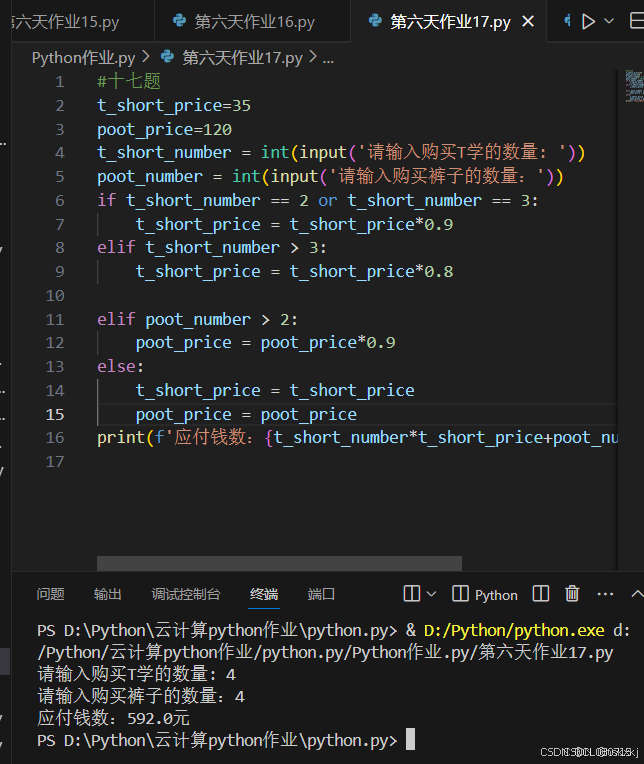Click D:/Python/python.exe in terminal command

tap(514, 630)
